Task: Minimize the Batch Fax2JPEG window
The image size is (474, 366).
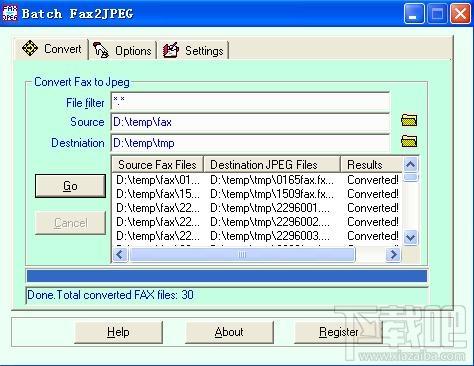Action: pyautogui.click(x=414, y=14)
